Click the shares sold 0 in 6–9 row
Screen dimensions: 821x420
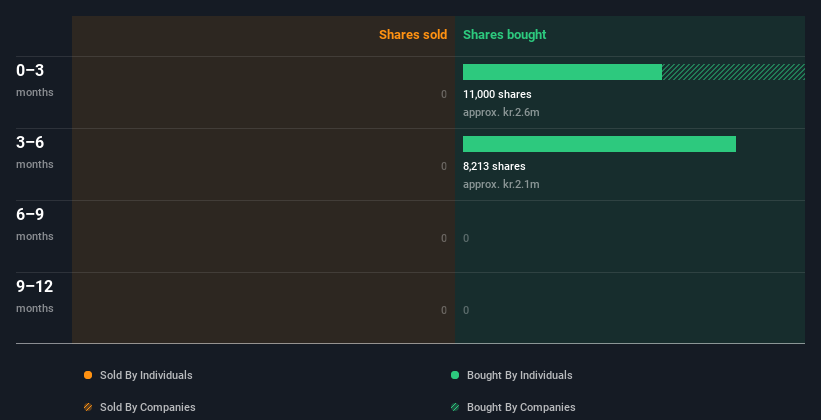coord(444,238)
